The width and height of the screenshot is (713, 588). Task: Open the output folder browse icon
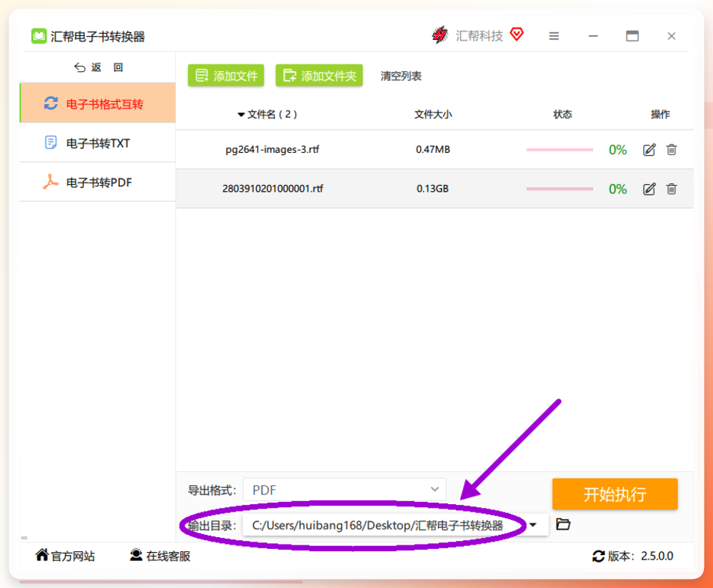[563, 524]
